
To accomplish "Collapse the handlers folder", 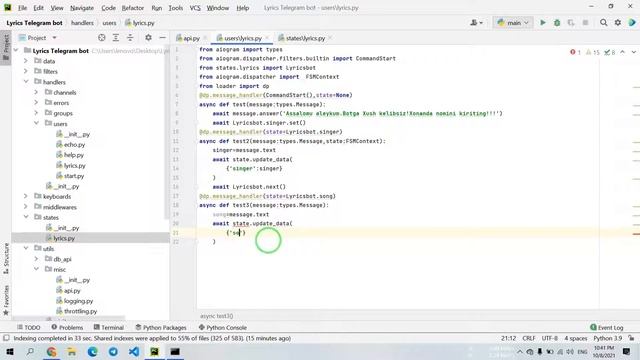I will point(26,82).
